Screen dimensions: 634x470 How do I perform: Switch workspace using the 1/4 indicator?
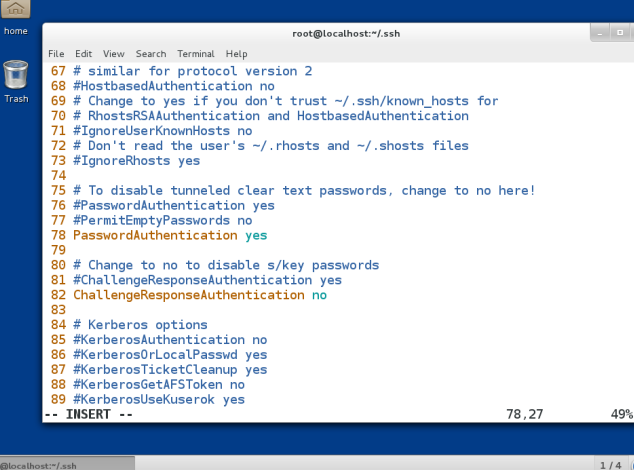click(x=611, y=465)
